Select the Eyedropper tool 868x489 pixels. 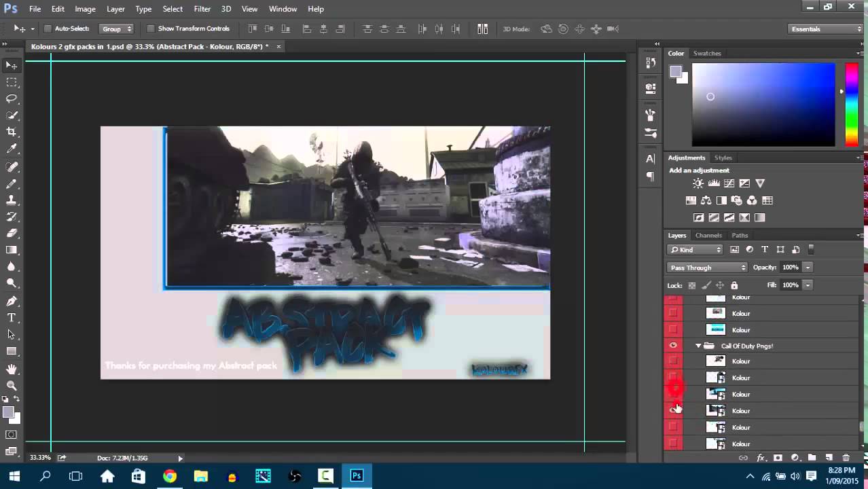click(x=12, y=149)
